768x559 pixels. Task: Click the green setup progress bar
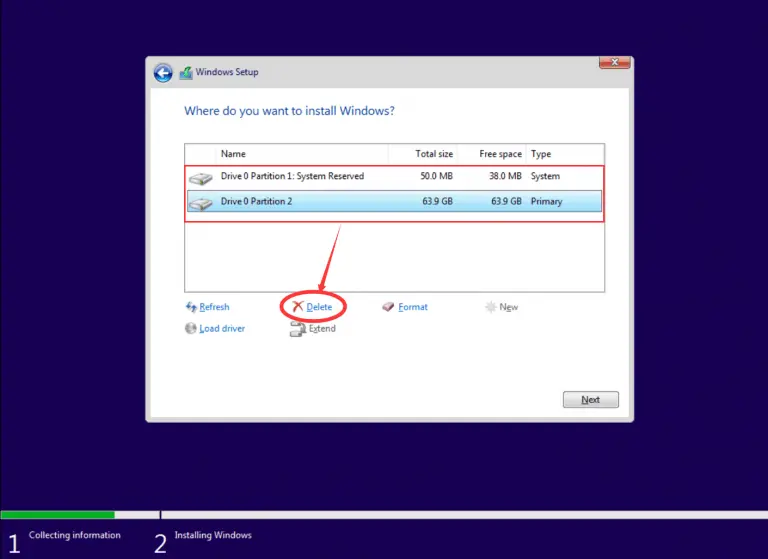[x=58, y=514]
